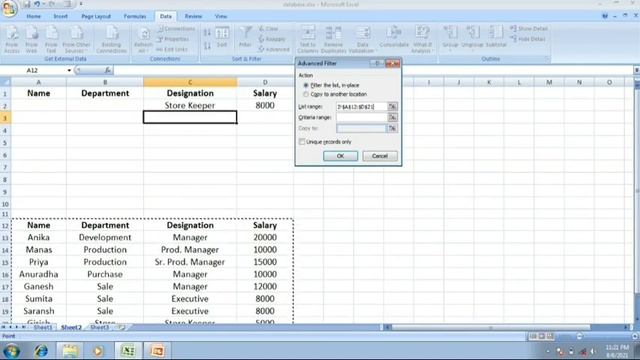Click Hide Detail in Outline group

528,39
